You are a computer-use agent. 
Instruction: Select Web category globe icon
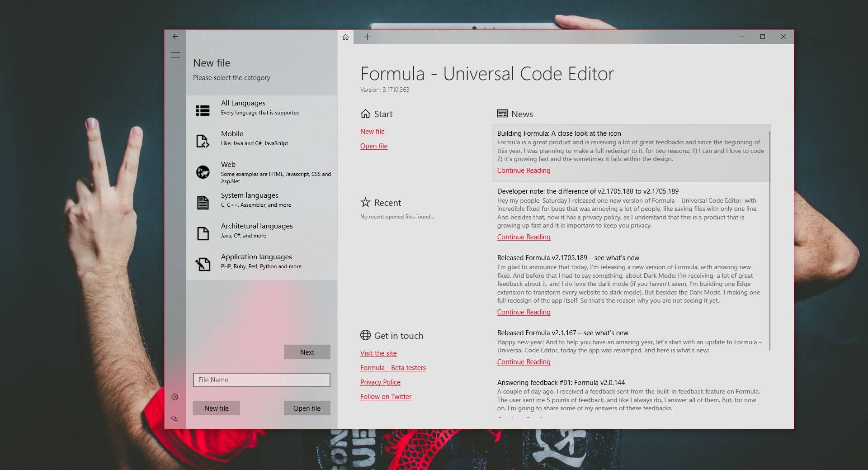pos(203,172)
